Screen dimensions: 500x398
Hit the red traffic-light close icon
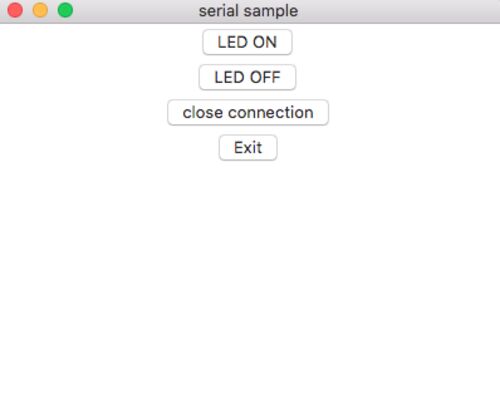point(15,10)
